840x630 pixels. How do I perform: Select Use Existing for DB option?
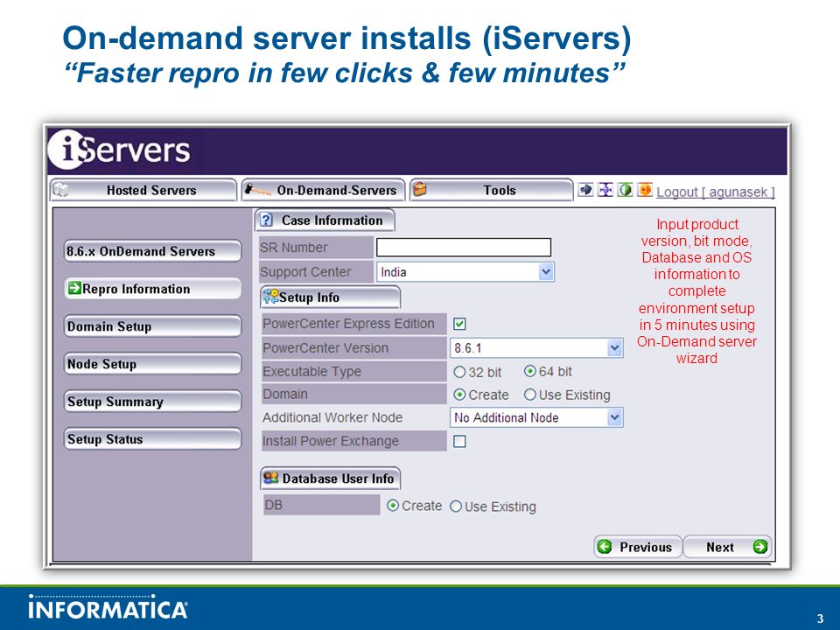(x=456, y=507)
